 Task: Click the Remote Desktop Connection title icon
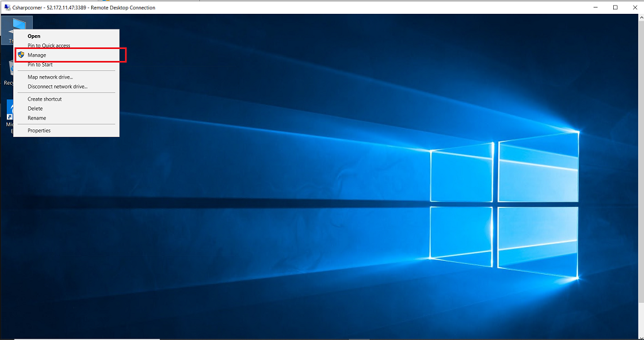click(x=7, y=8)
